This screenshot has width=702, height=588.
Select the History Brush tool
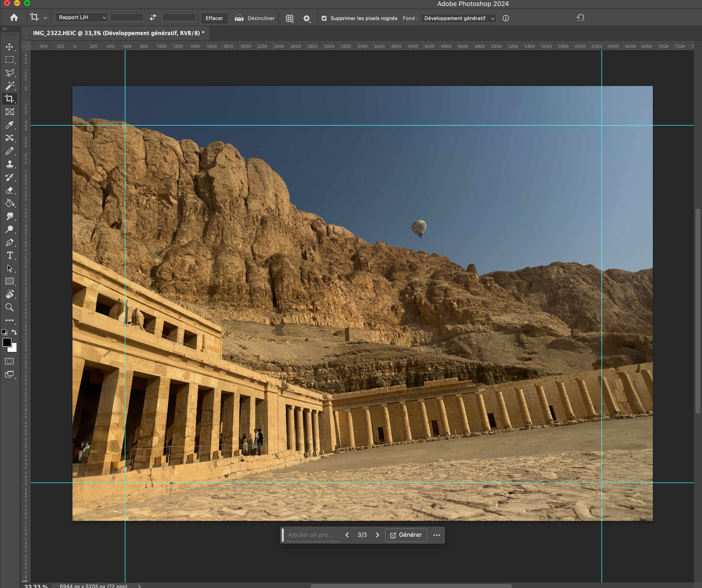tap(10, 177)
